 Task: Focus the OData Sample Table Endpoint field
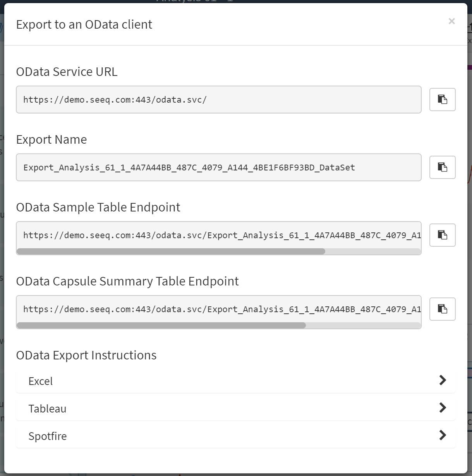(x=218, y=235)
